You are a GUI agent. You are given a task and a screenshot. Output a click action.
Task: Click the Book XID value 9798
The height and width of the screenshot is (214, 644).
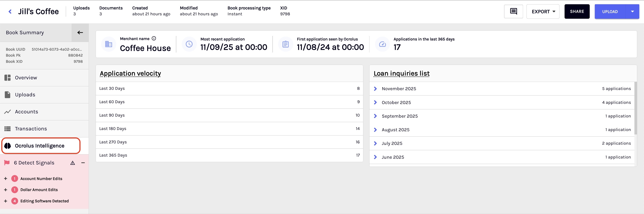78,61
